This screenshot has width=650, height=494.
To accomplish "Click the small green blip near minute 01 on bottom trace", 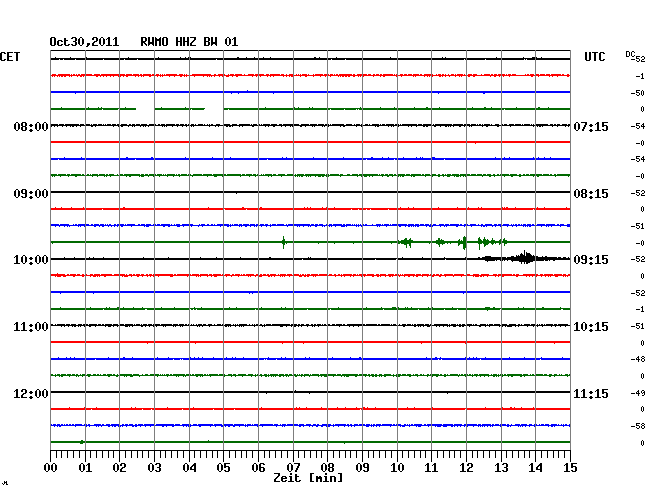I will 82,442.
